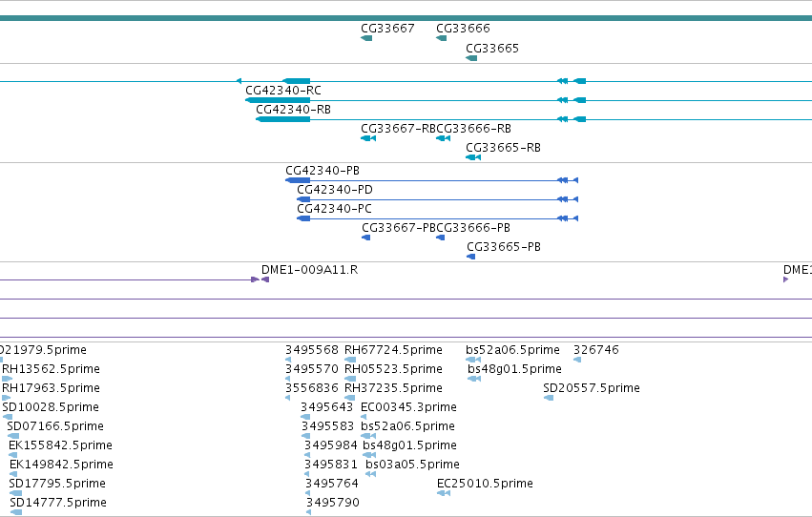Click the 3495568 feature label
This screenshot has height=517, width=812.
[312, 350]
